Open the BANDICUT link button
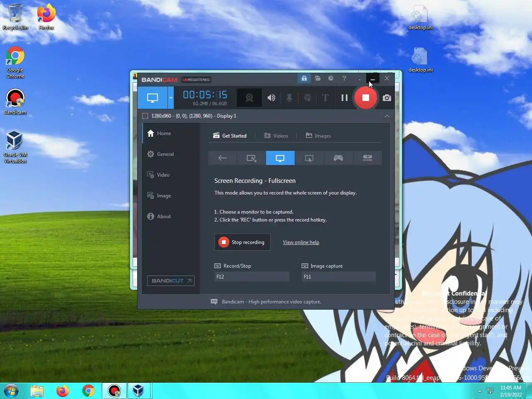Screen dimensions: 532x399 click(170, 281)
